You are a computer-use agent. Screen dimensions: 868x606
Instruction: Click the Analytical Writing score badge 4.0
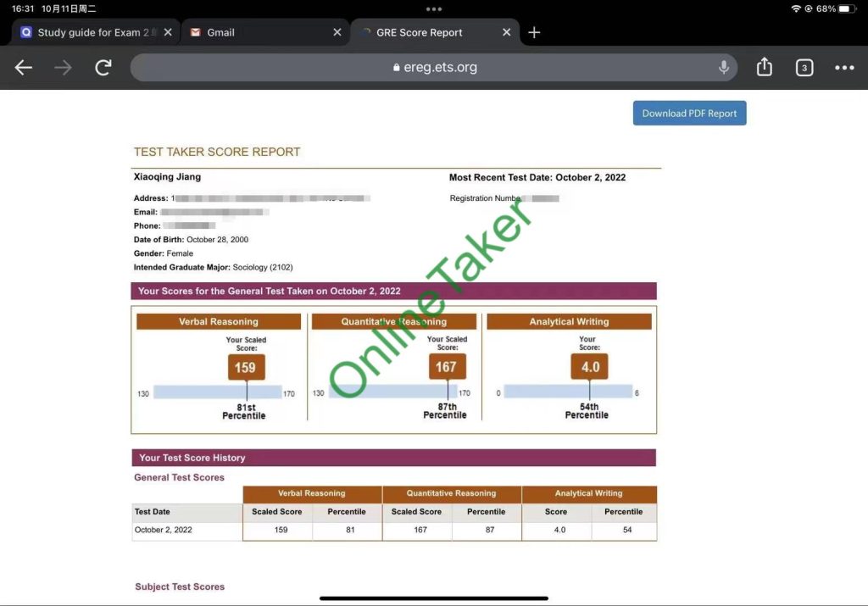point(590,367)
